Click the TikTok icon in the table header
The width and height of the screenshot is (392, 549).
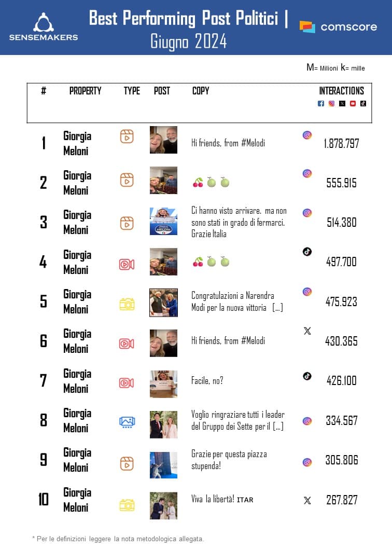pos(363,103)
